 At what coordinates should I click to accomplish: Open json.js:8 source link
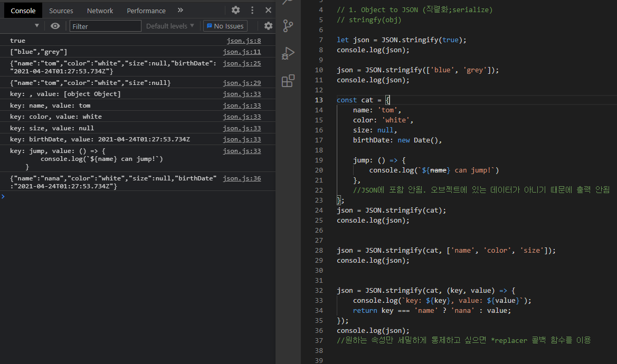click(243, 40)
